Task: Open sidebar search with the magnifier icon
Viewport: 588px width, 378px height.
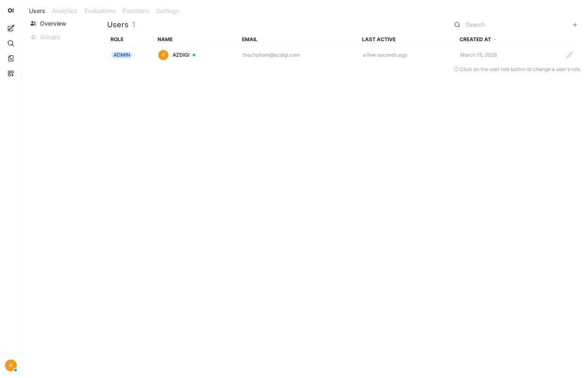Action: [11, 43]
